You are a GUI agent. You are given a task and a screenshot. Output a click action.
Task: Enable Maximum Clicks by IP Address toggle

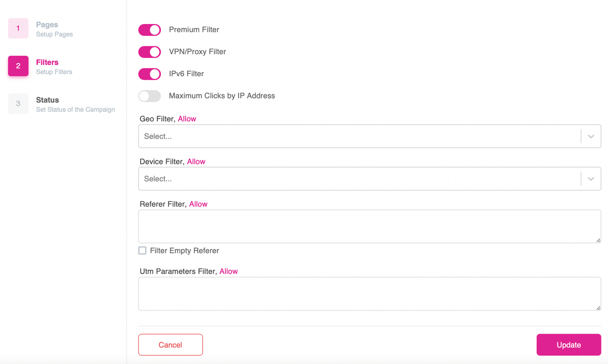[150, 96]
